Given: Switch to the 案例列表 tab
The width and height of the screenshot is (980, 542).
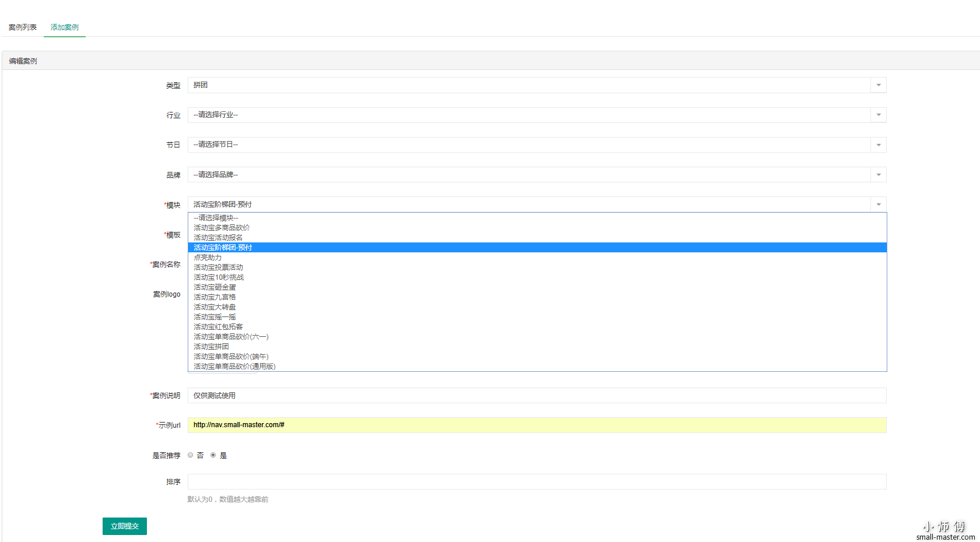Looking at the screenshot, I should tap(23, 27).
